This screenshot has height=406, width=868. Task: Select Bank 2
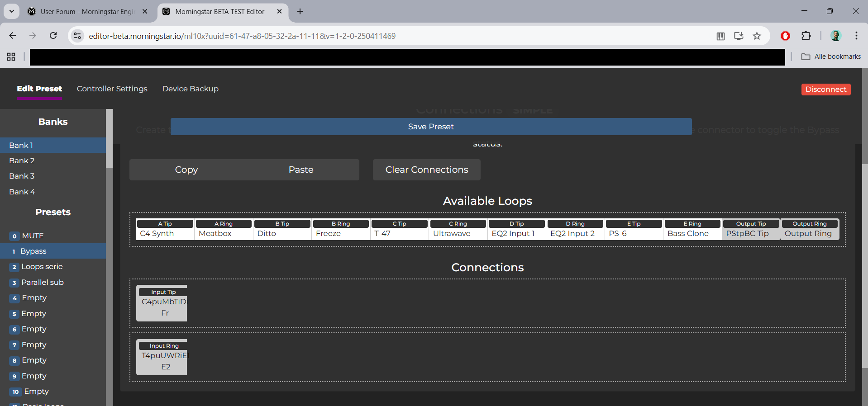(53, 161)
